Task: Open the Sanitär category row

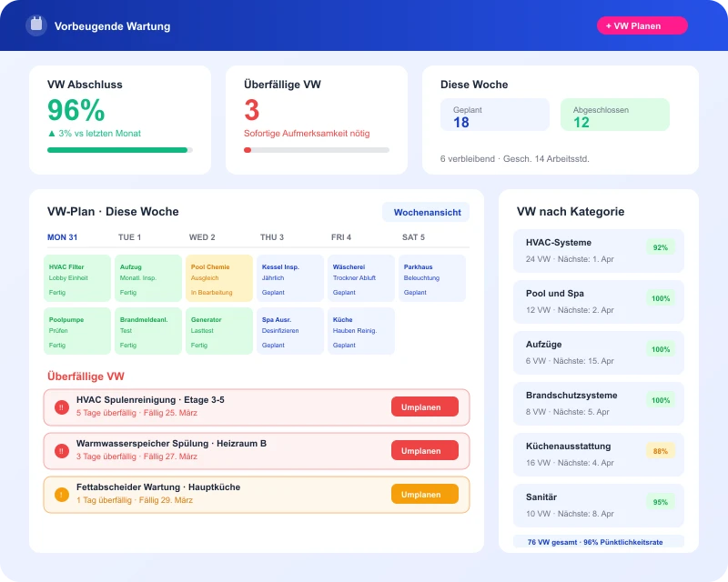Action: coord(599,506)
